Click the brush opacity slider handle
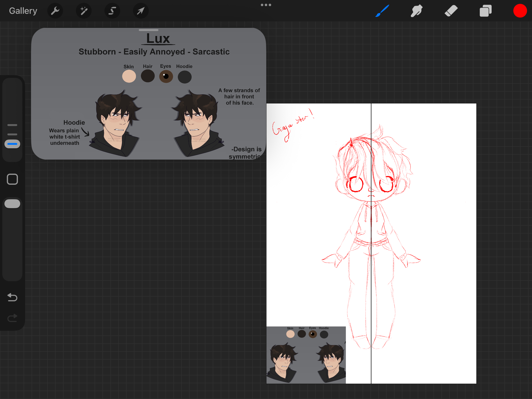This screenshot has height=399, width=532. tap(12, 203)
